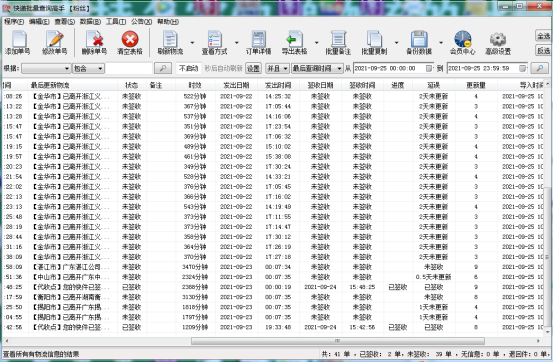Sort by the 延误 column header
553x363 pixels.
pyautogui.click(x=433, y=85)
